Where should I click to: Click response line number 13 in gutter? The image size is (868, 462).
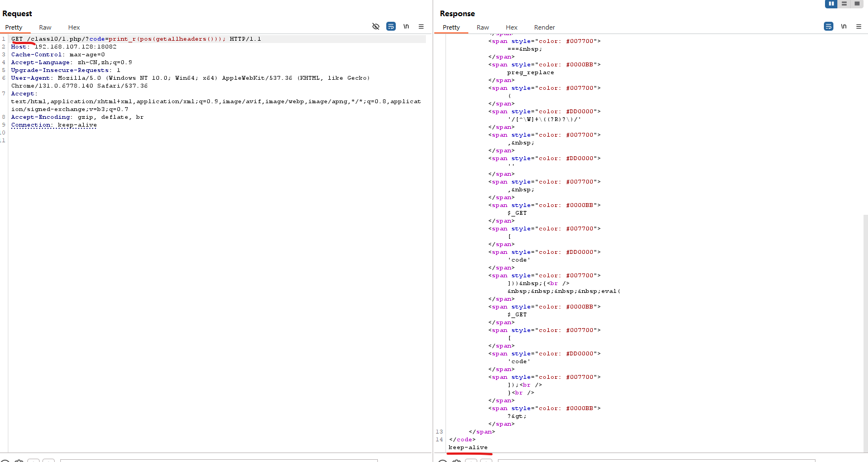pyautogui.click(x=439, y=432)
